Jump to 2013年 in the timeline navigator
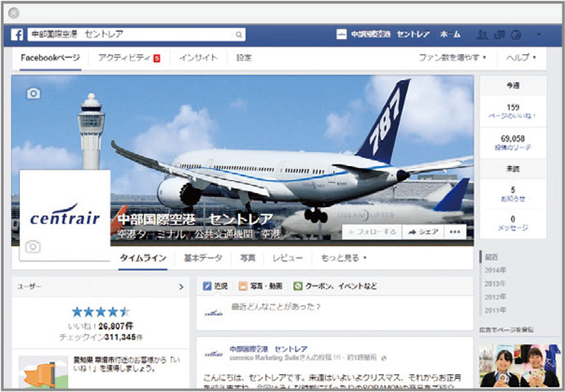 pyautogui.click(x=495, y=284)
